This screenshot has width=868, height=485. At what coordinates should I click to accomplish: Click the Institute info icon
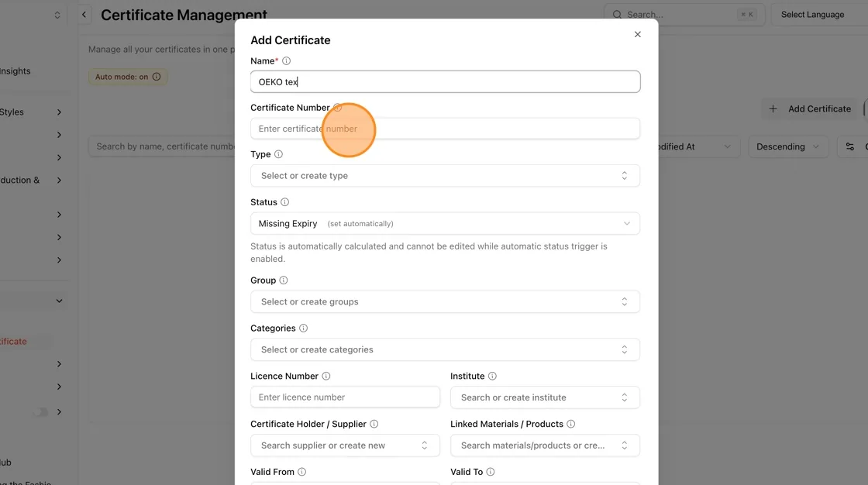click(x=492, y=376)
